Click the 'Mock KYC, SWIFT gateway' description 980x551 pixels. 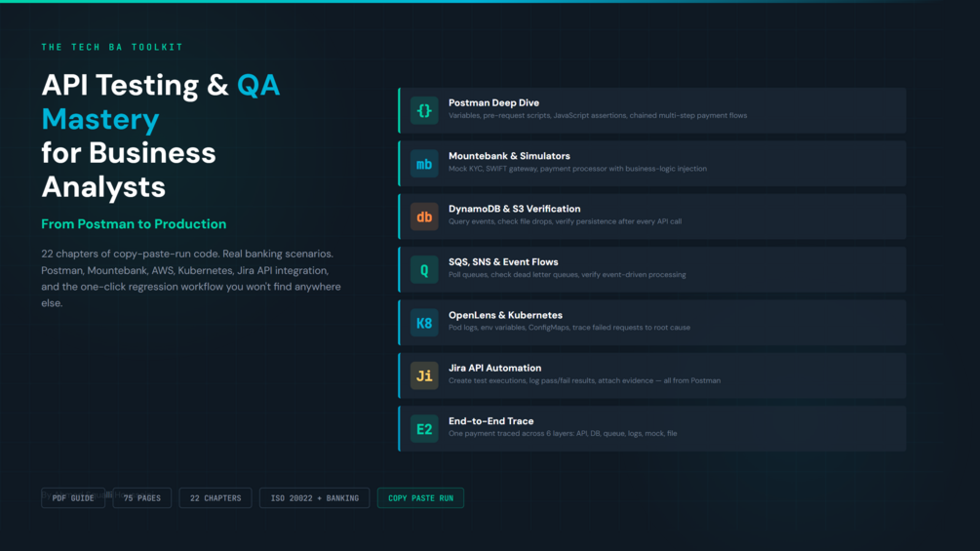(x=577, y=169)
